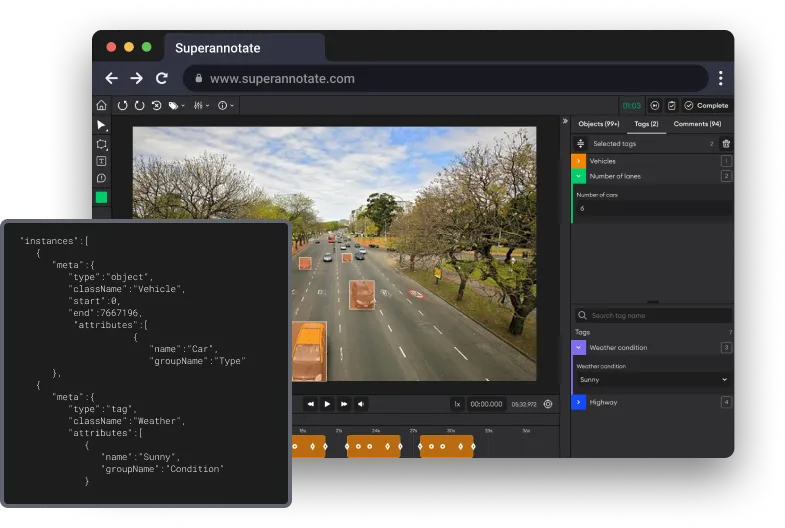This screenshot has height=528, width=785.
Task: Select the car annotation in the road center
Action: pos(361,295)
